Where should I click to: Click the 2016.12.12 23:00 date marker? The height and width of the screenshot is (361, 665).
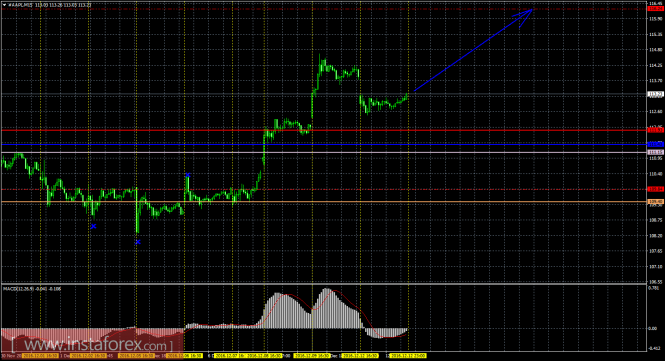click(x=408, y=356)
